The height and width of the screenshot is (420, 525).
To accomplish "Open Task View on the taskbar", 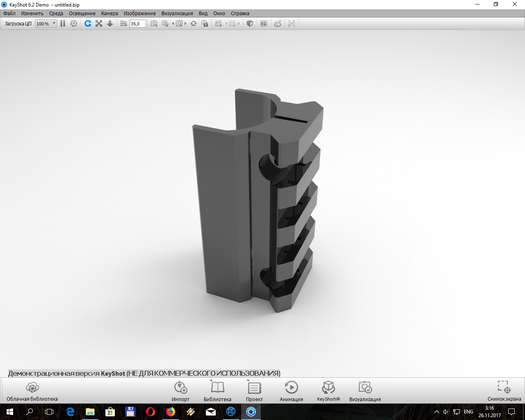I will [x=49, y=412].
